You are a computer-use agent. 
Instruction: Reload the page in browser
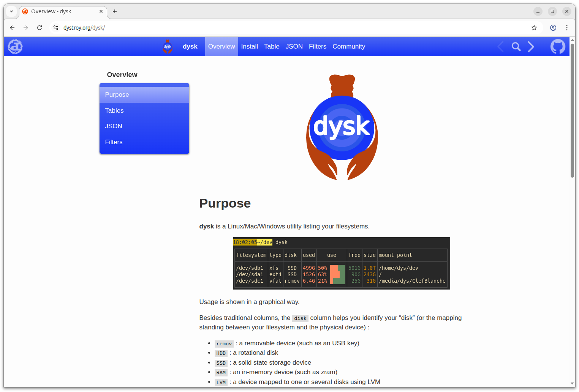[x=40, y=28]
